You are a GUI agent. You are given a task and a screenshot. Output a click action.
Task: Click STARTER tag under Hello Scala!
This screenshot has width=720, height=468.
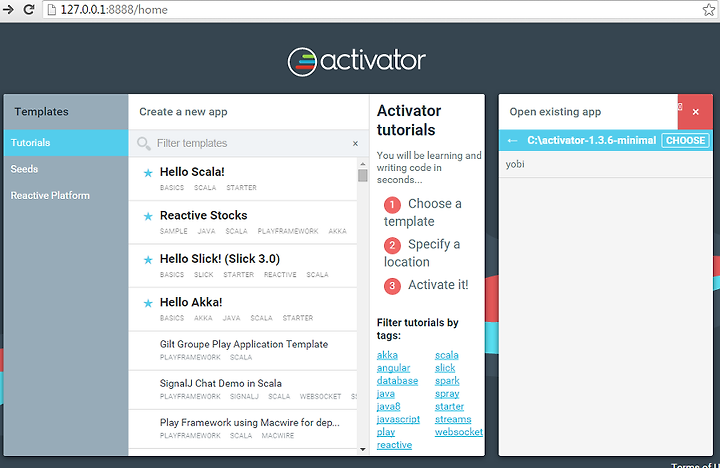point(241,187)
